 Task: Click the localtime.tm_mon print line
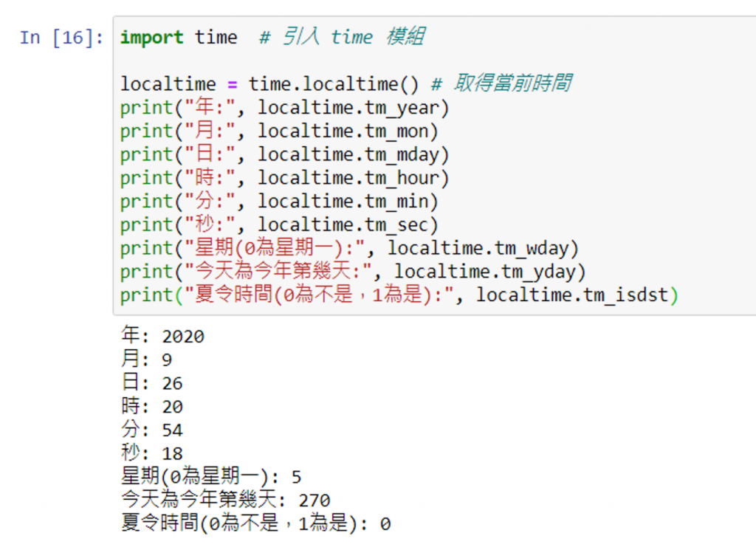[x=279, y=131]
